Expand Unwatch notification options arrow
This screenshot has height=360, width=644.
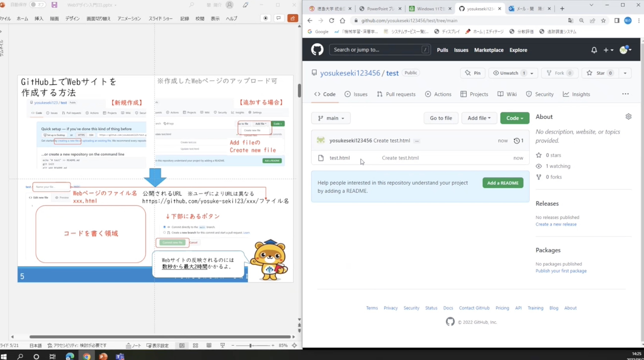click(532, 73)
